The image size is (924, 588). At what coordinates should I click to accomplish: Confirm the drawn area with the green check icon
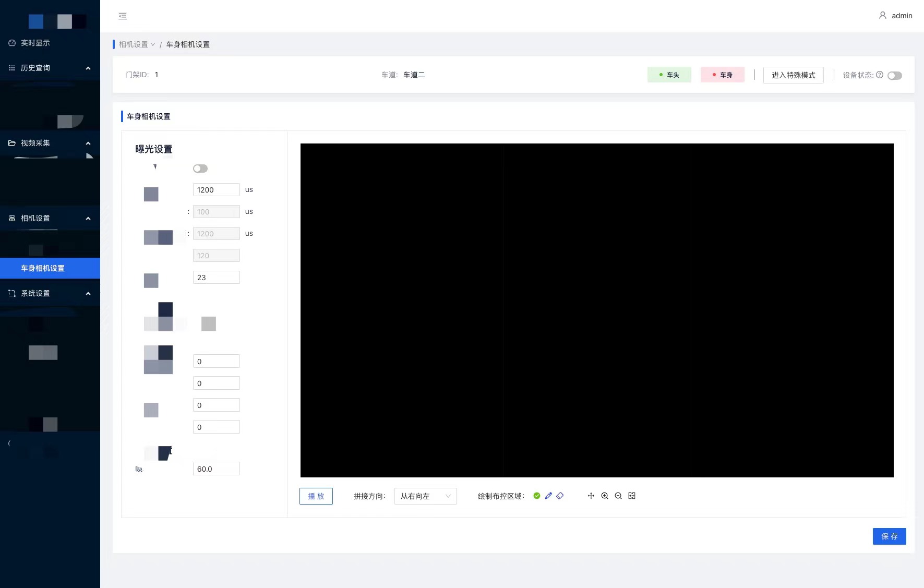point(537,496)
